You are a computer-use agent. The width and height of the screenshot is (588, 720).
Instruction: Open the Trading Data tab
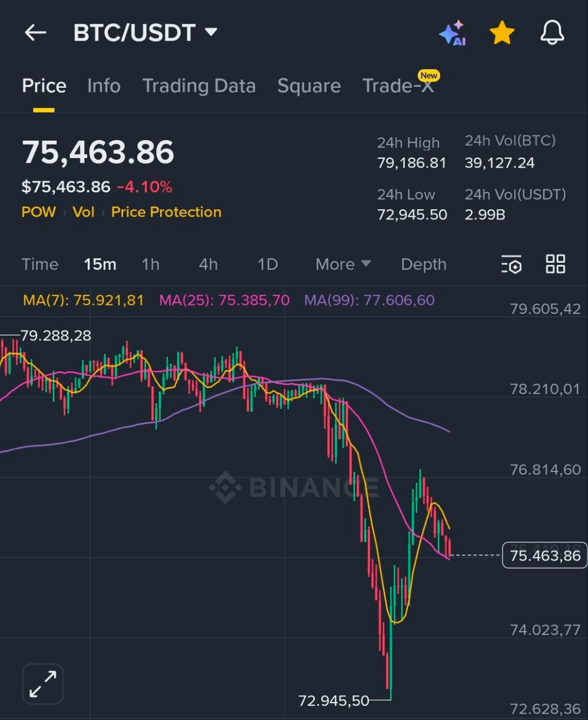199,86
